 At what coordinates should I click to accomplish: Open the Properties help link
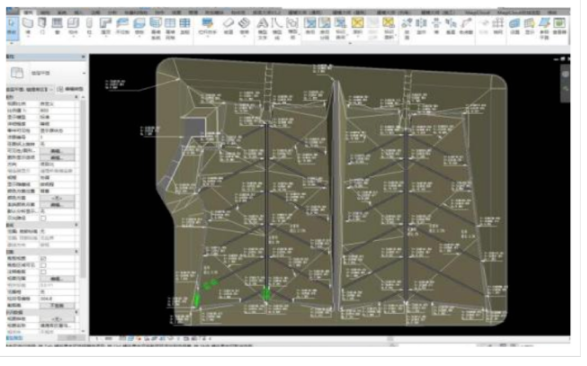tap(14, 338)
